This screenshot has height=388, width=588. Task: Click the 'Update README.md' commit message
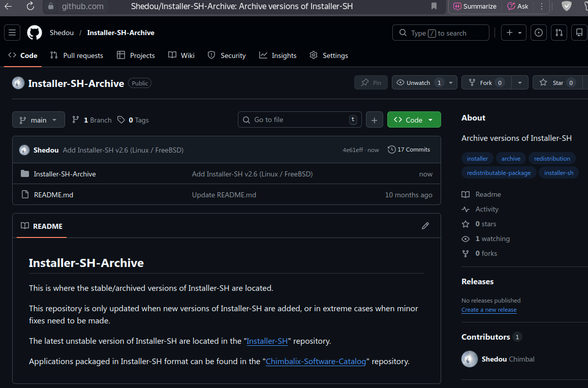(224, 195)
